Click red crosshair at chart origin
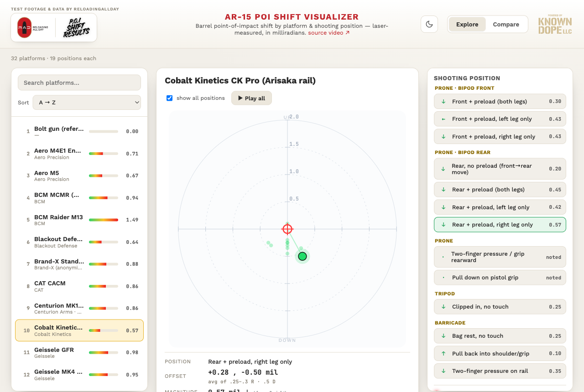The image size is (584, 392). (287, 229)
